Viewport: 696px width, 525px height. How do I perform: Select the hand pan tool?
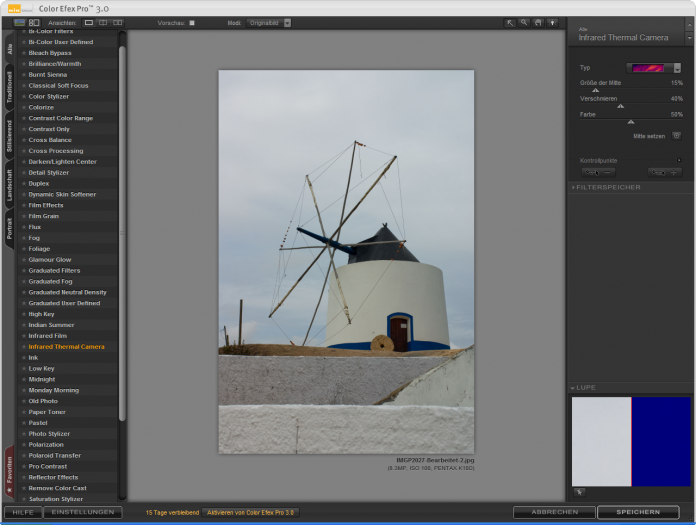[x=537, y=22]
